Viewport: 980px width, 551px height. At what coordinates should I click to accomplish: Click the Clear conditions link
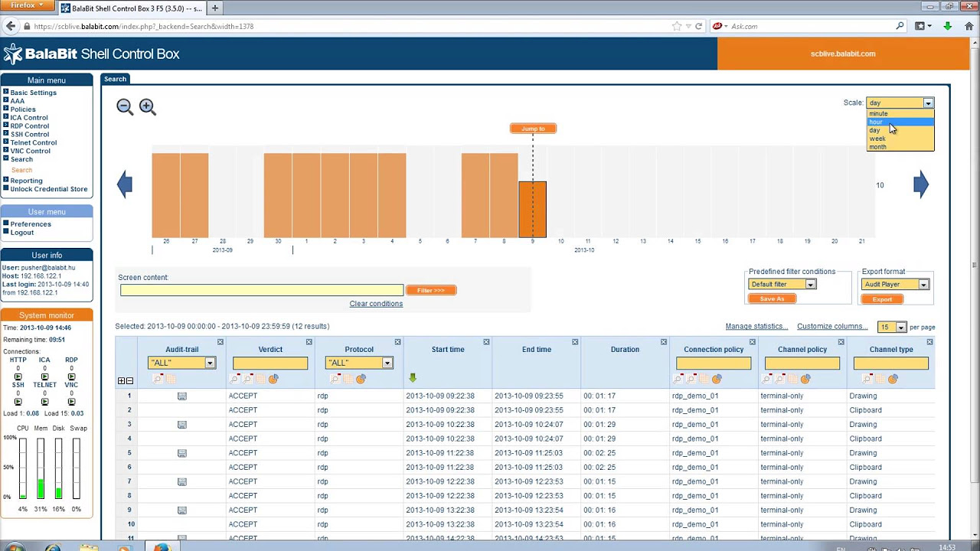click(376, 304)
